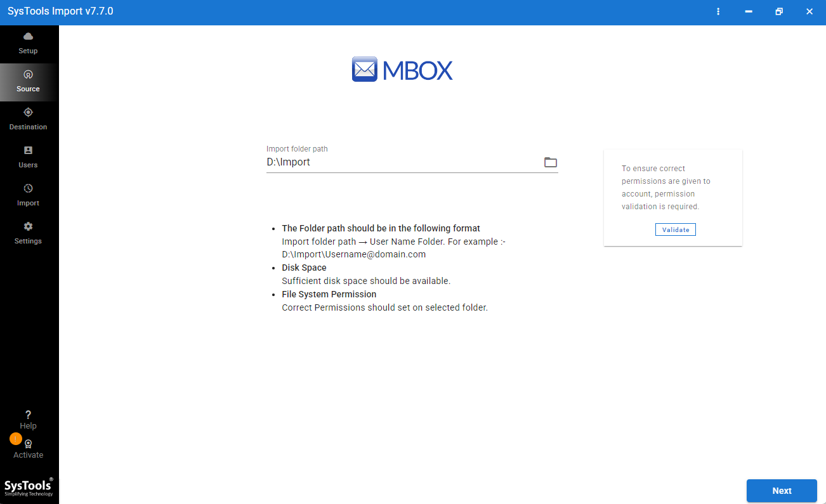Open the Help section

point(28,420)
